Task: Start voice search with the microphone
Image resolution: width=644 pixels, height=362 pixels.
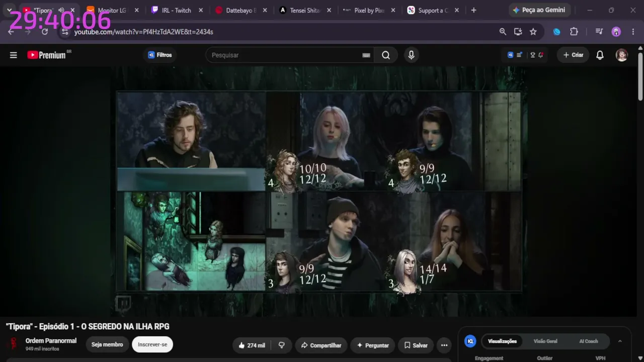Action: click(x=412, y=55)
